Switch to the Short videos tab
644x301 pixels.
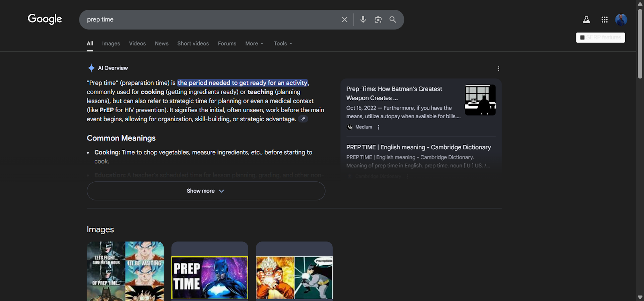pos(193,43)
